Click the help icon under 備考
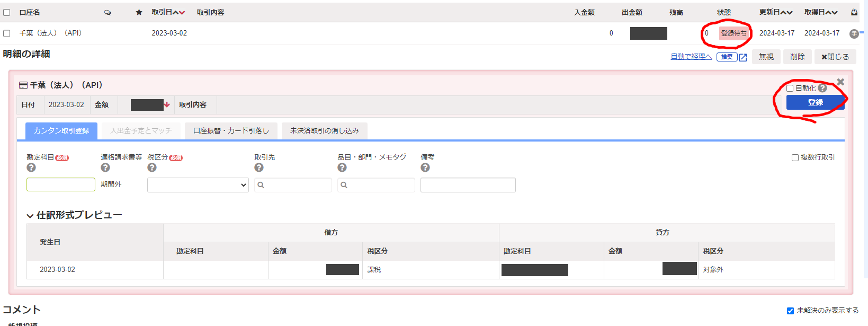868x326 pixels. tap(425, 168)
